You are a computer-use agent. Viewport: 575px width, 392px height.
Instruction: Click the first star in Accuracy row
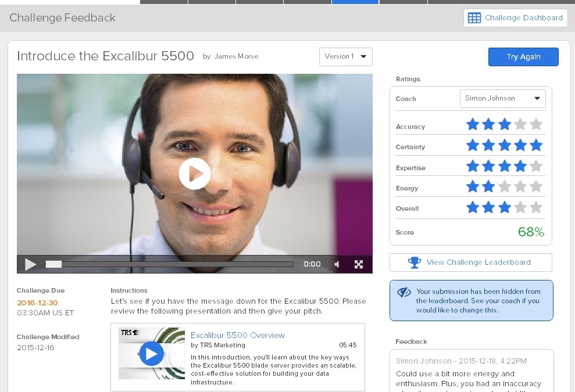pos(472,124)
